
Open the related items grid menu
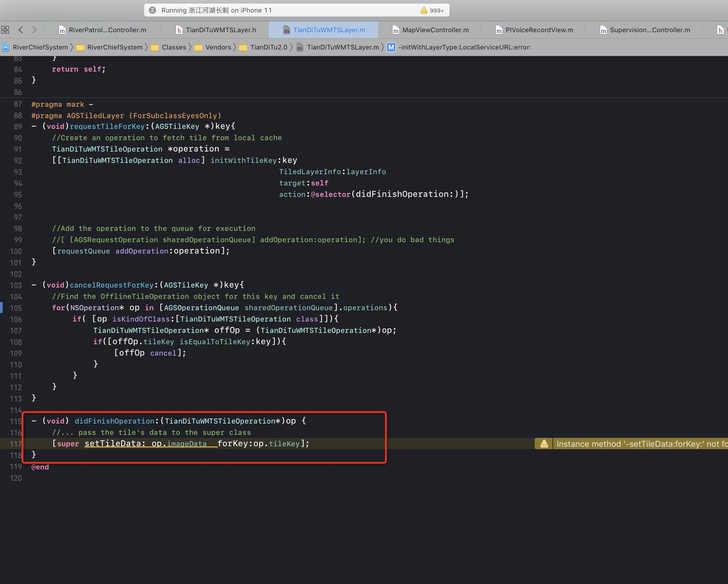point(5,30)
